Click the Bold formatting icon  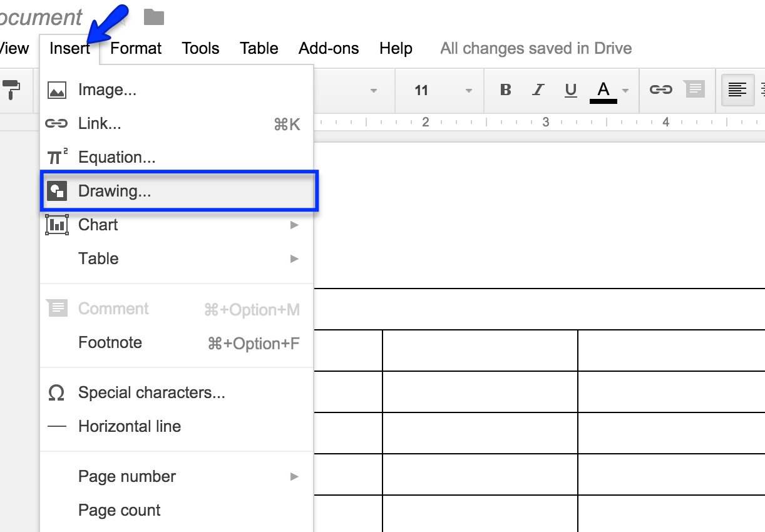506,90
